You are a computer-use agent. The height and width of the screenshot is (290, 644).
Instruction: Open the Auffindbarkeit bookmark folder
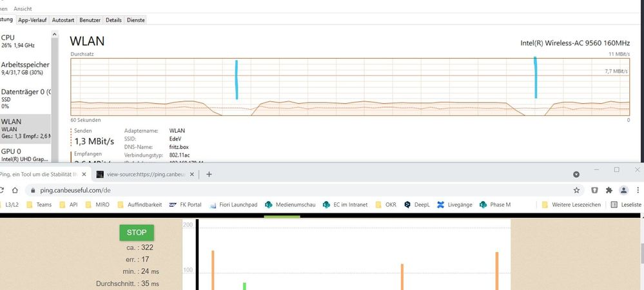point(140,204)
